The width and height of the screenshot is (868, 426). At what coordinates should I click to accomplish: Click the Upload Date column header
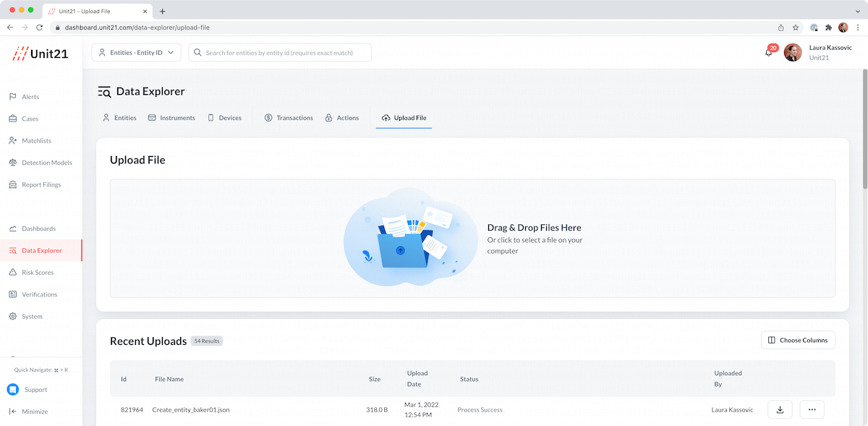click(x=417, y=379)
